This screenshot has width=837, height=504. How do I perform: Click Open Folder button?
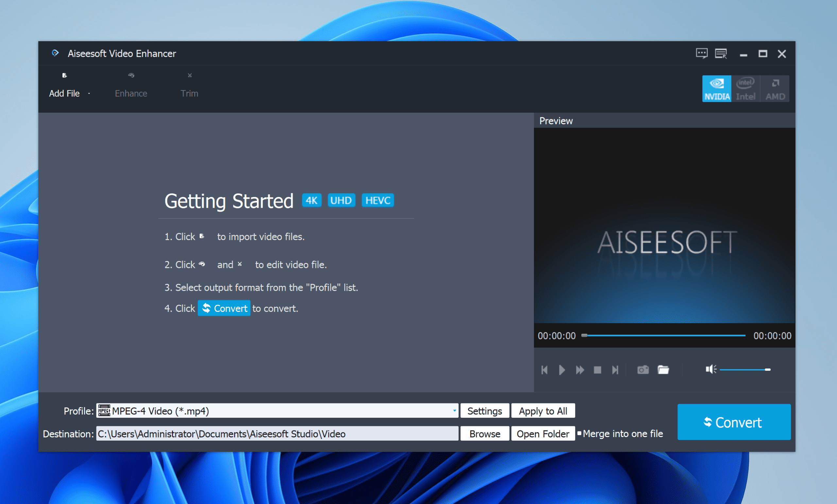coord(543,433)
